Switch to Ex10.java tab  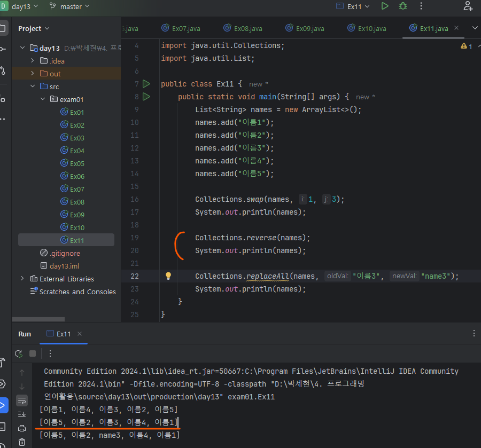(x=367, y=28)
